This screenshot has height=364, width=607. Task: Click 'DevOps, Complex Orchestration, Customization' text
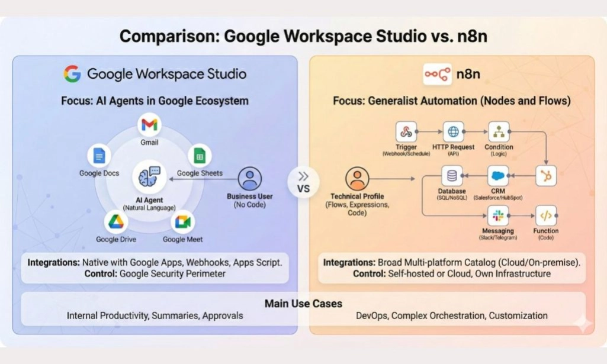pos(452,315)
